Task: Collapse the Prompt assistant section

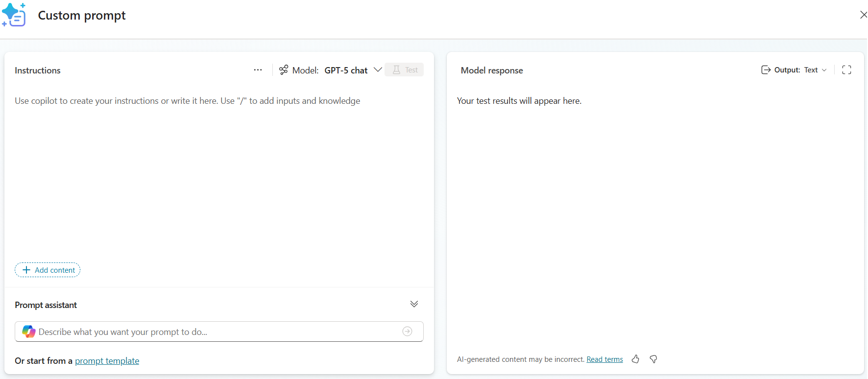Action: [414, 304]
